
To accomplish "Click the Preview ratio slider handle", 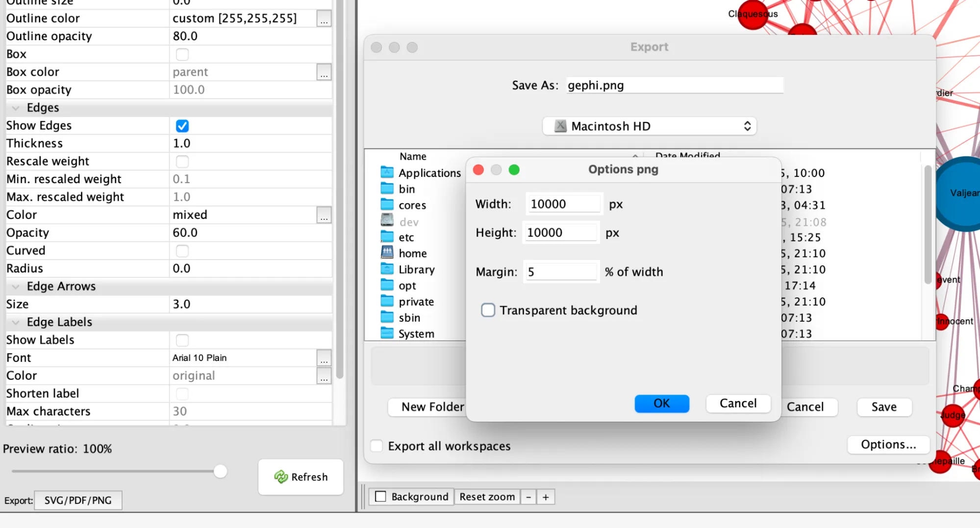I will [221, 471].
